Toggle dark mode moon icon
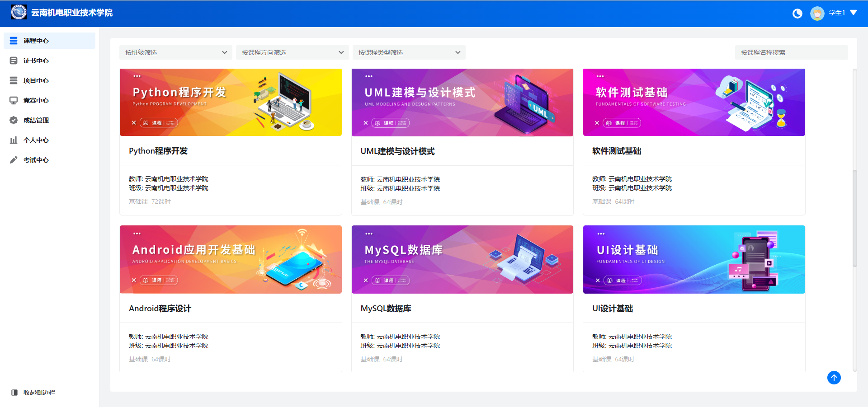 (x=797, y=14)
